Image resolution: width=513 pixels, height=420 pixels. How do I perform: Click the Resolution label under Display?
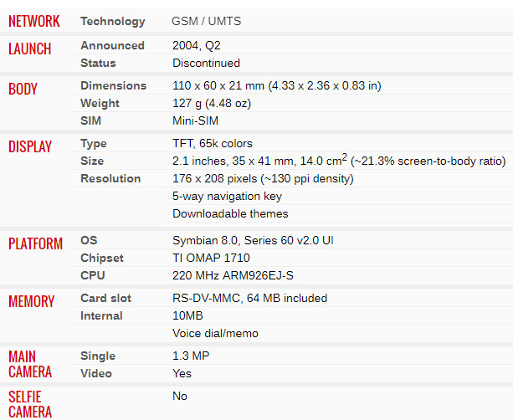pos(110,178)
